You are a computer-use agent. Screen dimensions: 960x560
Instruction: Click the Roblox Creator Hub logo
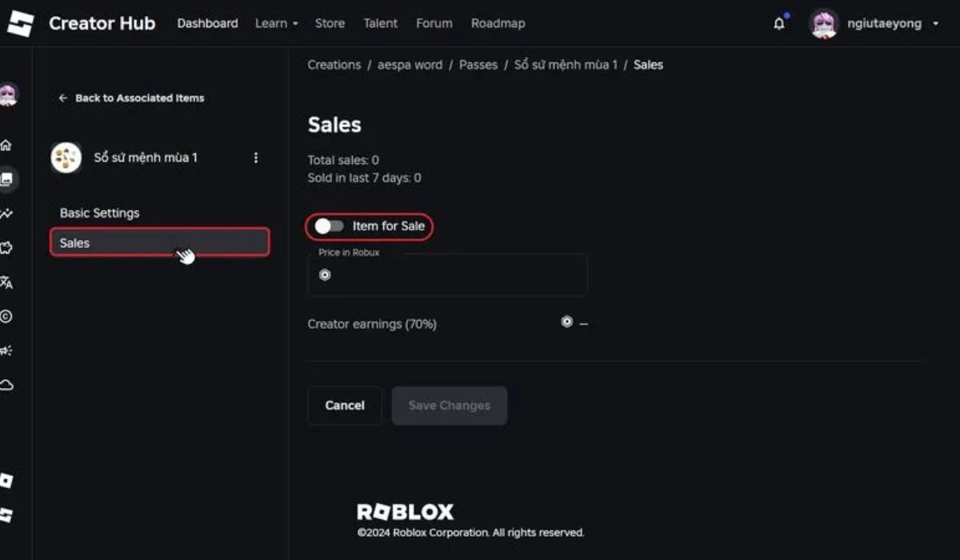pos(21,23)
